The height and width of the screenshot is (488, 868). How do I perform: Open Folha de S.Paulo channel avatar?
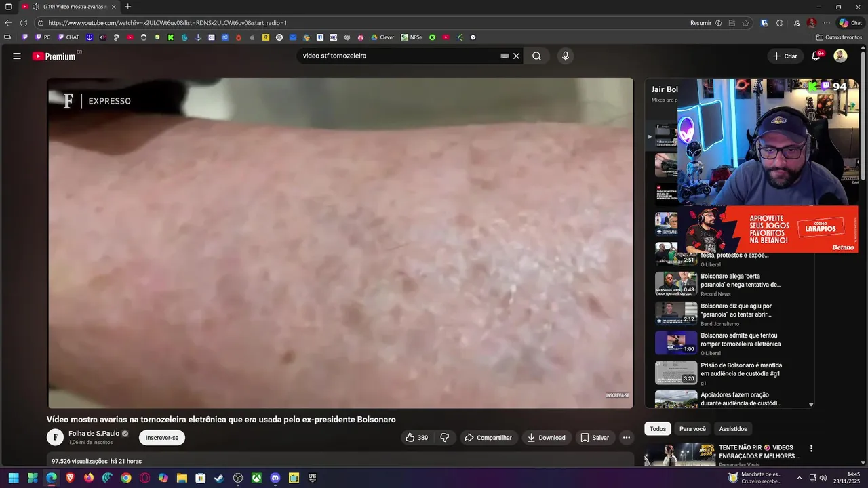click(55, 437)
